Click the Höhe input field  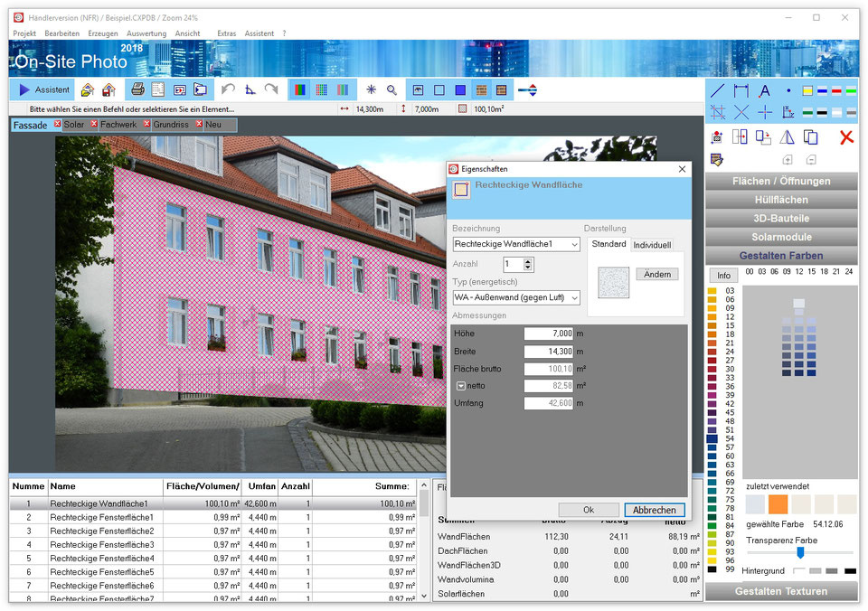tap(549, 334)
